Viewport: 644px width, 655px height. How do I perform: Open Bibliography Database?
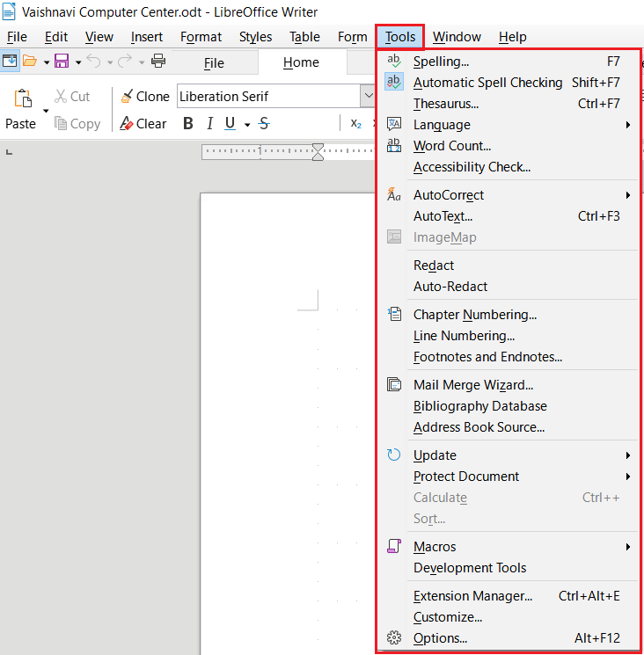point(509,406)
